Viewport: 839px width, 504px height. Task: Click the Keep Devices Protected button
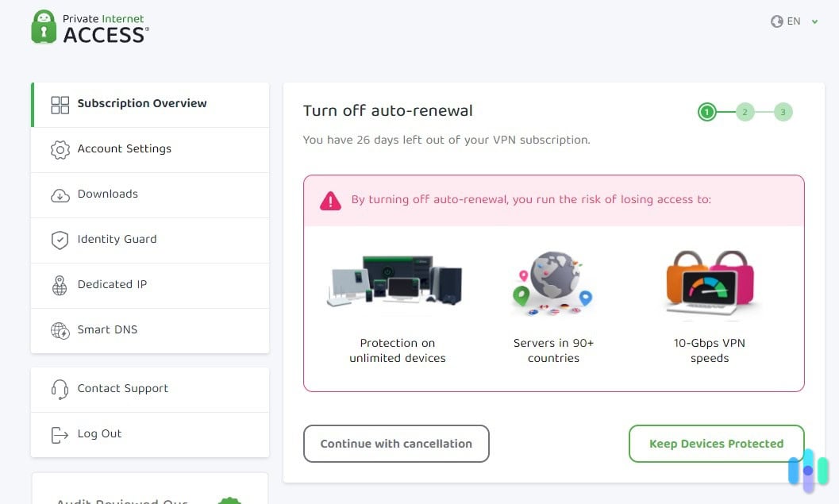point(716,444)
